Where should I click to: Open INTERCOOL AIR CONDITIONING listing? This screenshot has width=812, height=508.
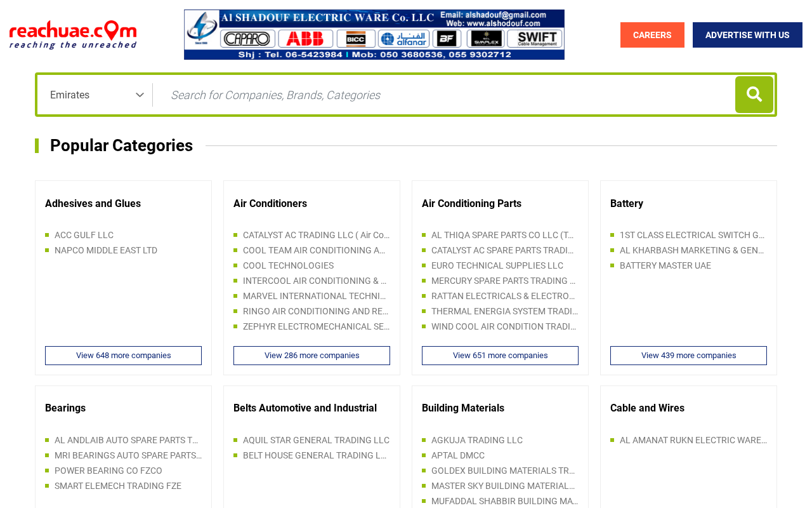315,281
